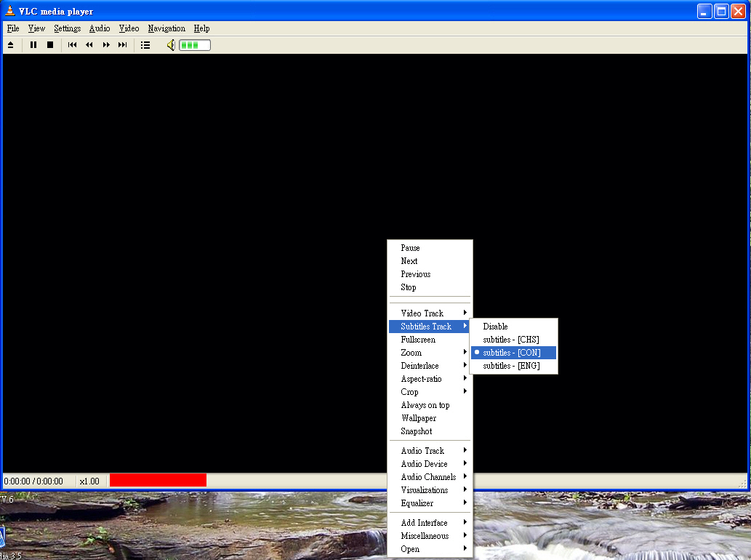Click the stop playback toolbar icon
The width and height of the screenshot is (751, 560).
click(x=50, y=45)
